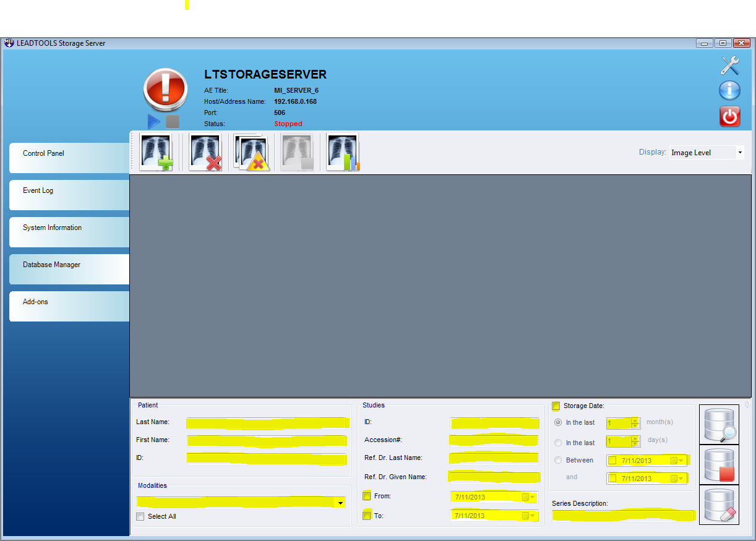Click the blue information icon
Screen dimensions: 756x541
[x=730, y=91]
